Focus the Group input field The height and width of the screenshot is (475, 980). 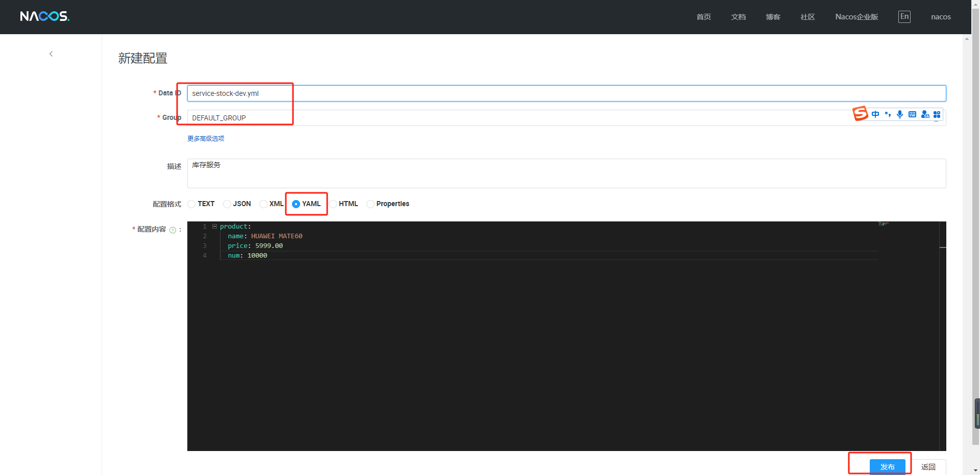coord(567,118)
